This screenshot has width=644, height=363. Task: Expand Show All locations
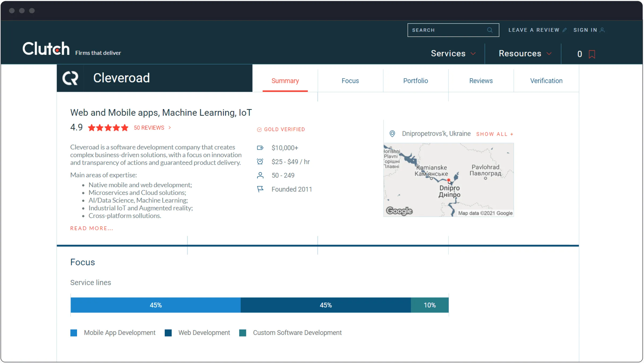[494, 134]
